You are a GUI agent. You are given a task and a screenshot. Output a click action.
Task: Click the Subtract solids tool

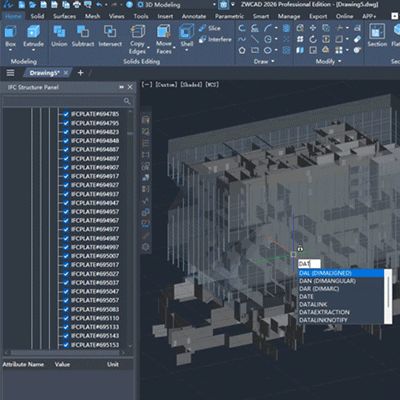pos(83,36)
